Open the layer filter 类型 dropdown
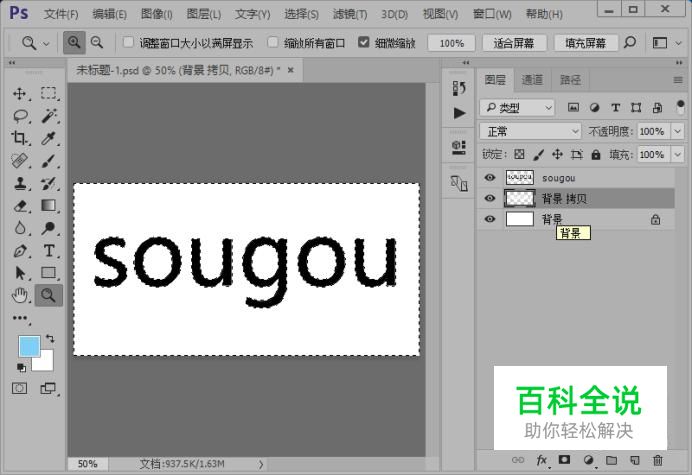This screenshot has height=475, width=692. 517,107
